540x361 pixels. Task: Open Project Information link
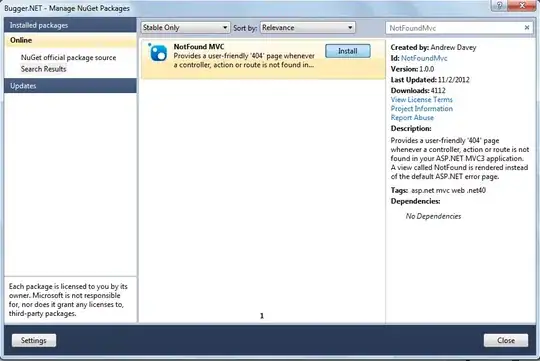tap(422, 109)
